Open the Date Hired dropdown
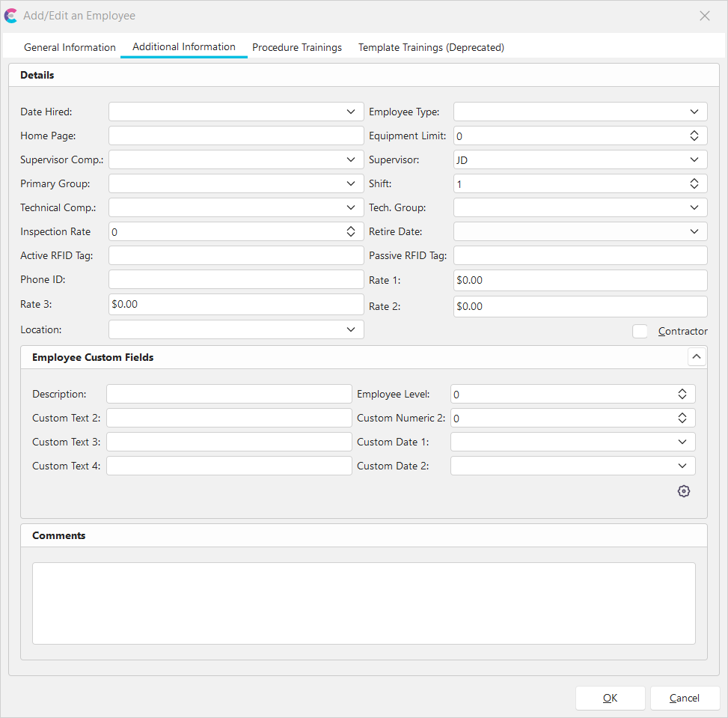728x718 pixels. point(351,112)
